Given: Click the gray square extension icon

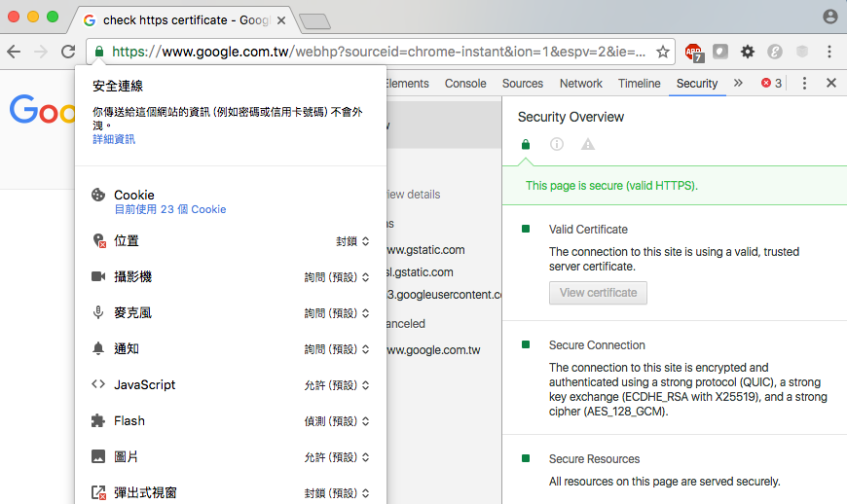Looking at the screenshot, I should coord(720,52).
